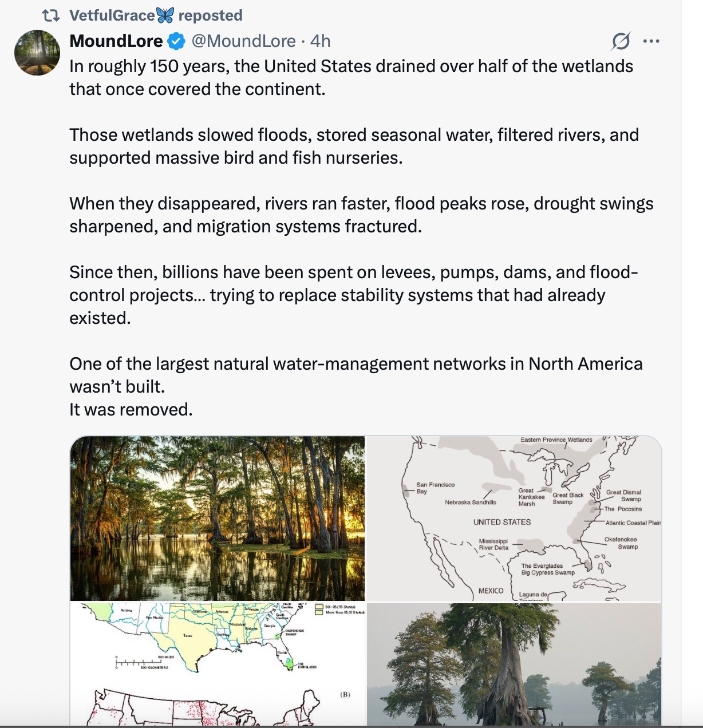Viewport: 703px width, 728px height.
Task: Open the southeastern rivers map image
Action: click(x=217, y=638)
